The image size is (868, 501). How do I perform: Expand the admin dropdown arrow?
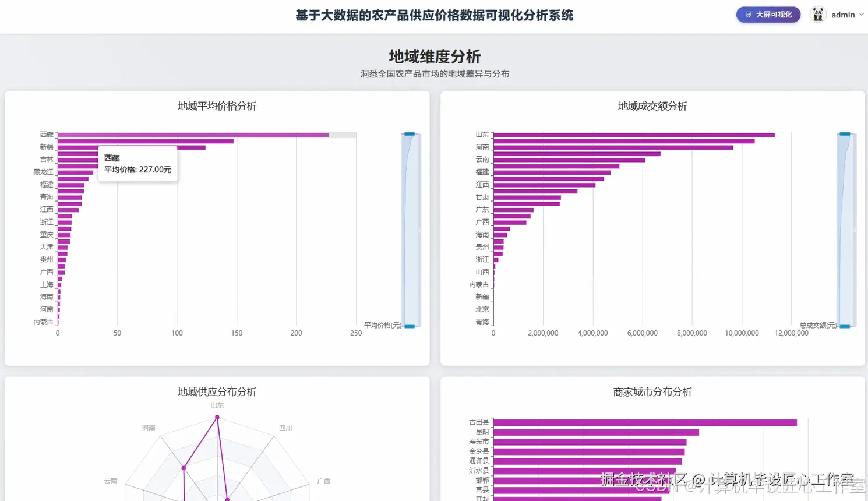[862, 15]
